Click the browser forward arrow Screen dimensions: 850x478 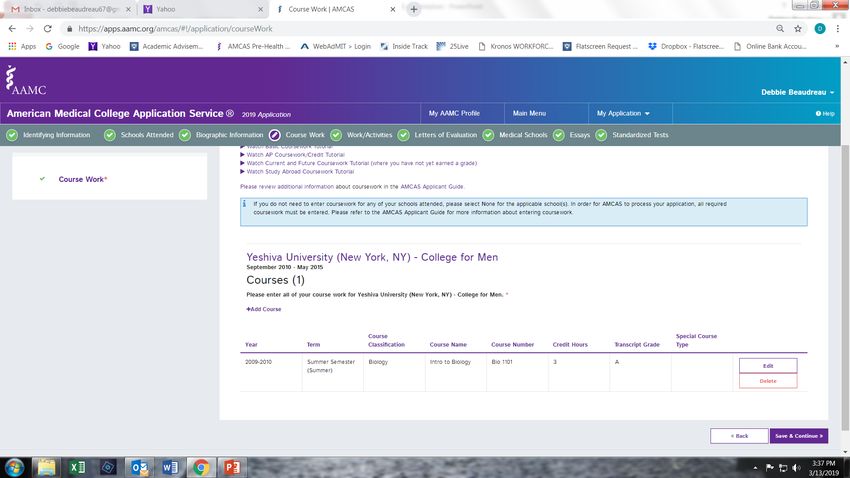pos(30,29)
